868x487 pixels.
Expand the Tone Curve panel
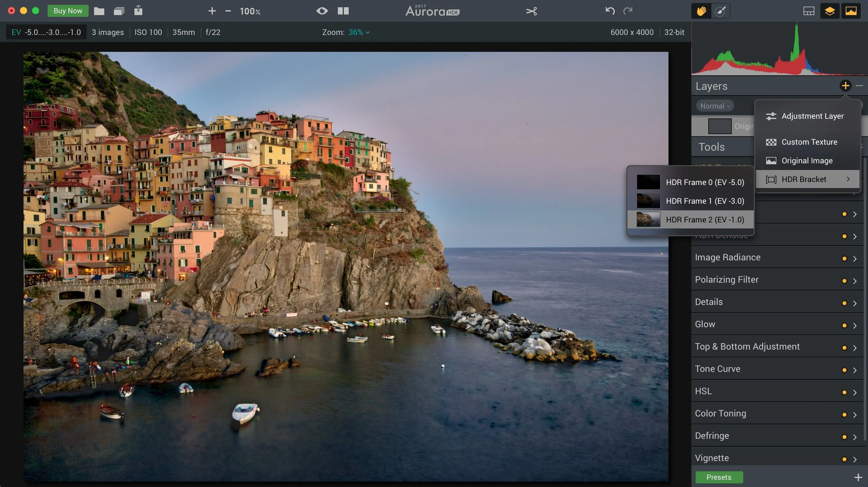(x=717, y=369)
